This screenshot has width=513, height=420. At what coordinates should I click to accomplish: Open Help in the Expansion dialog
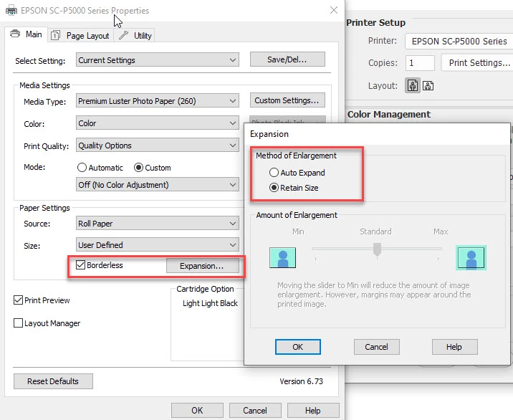click(454, 347)
